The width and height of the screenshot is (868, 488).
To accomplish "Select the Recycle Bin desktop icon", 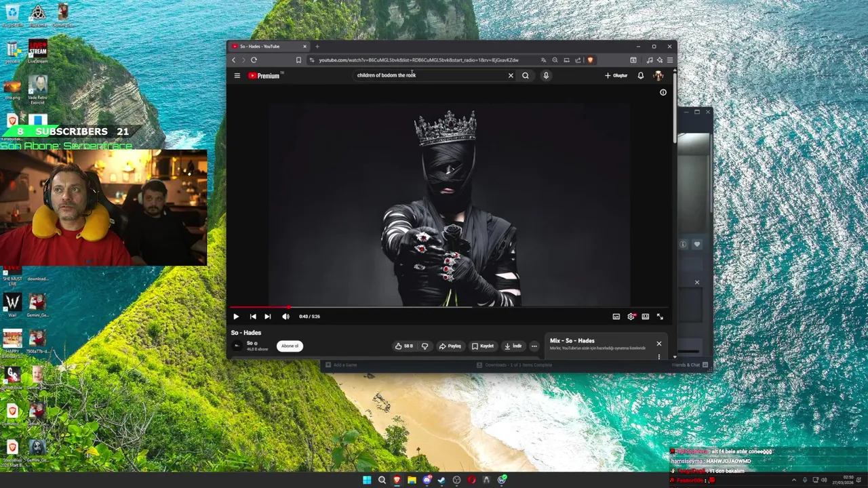I will [12, 15].
